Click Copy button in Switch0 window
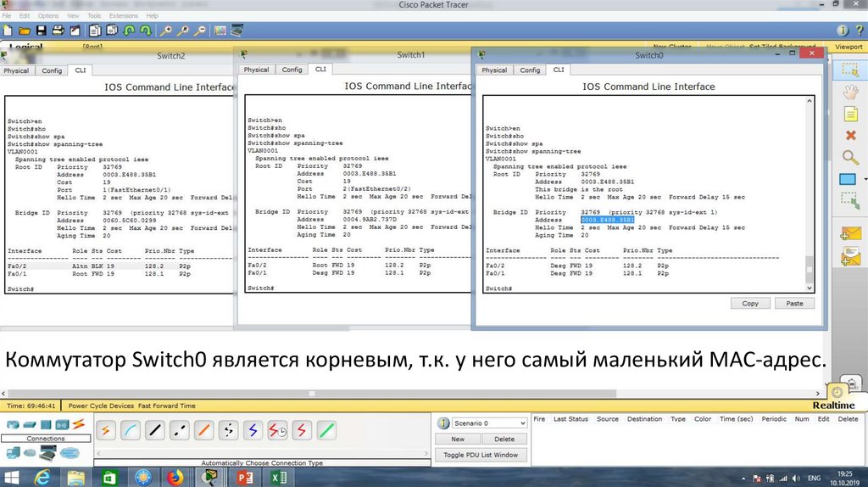The width and height of the screenshot is (868, 487). (x=750, y=304)
